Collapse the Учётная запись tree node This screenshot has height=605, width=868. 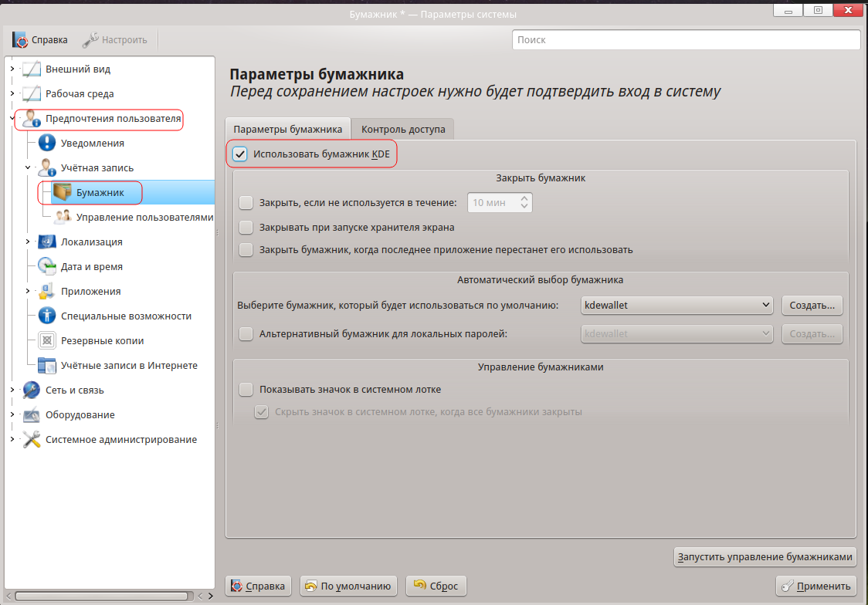point(28,167)
